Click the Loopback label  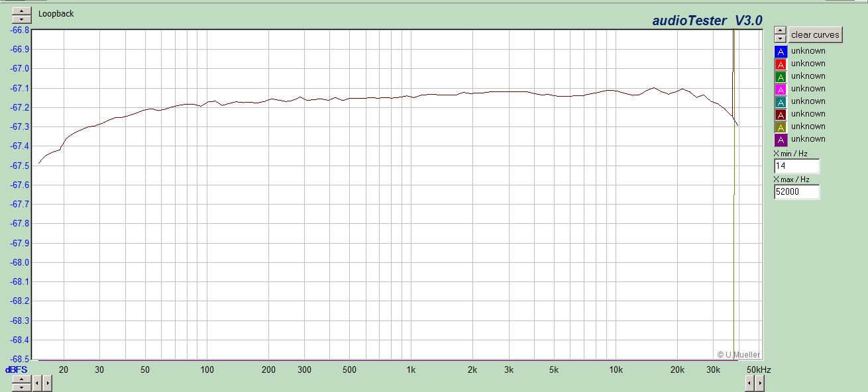point(56,13)
